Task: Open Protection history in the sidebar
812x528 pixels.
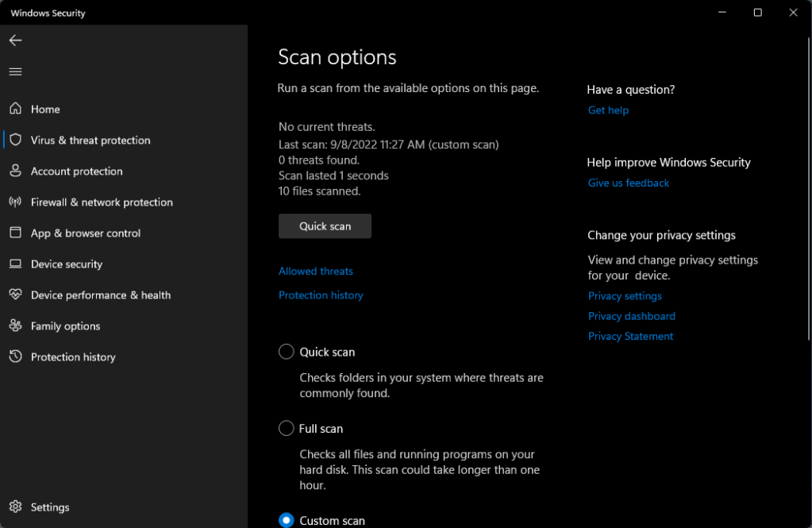Action: (73, 357)
